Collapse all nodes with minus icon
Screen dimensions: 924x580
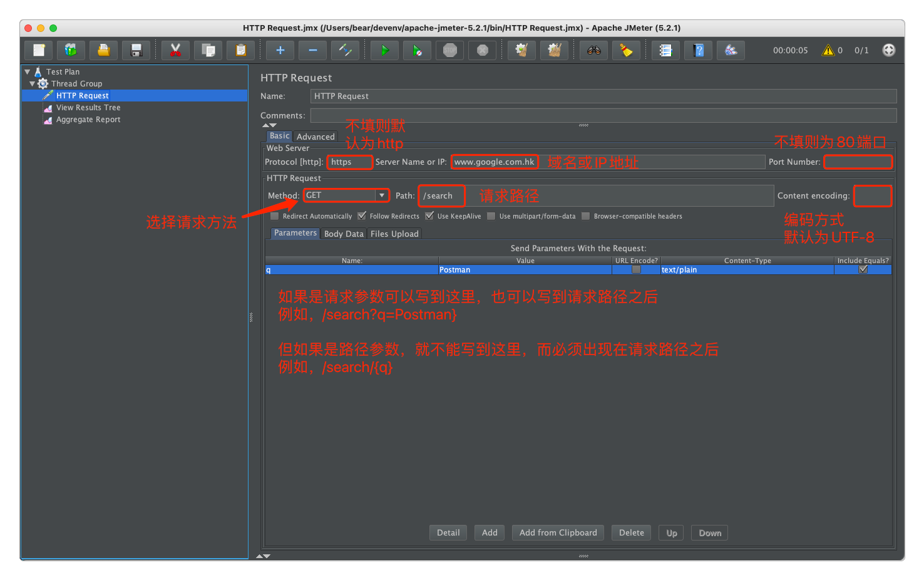click(312, 50)
